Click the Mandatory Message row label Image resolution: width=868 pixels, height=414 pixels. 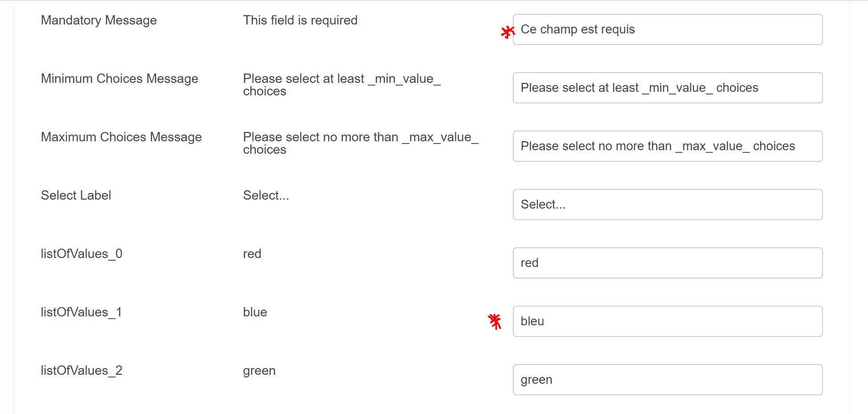coord(99,20)
